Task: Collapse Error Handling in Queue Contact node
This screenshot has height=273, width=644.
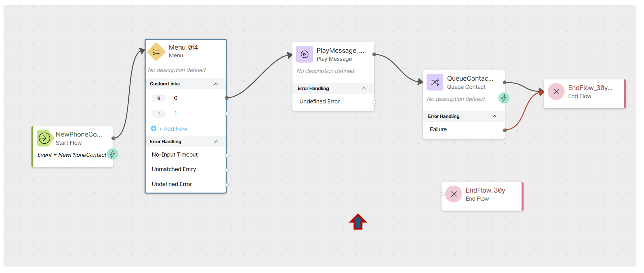Action: tap(494, 116)
